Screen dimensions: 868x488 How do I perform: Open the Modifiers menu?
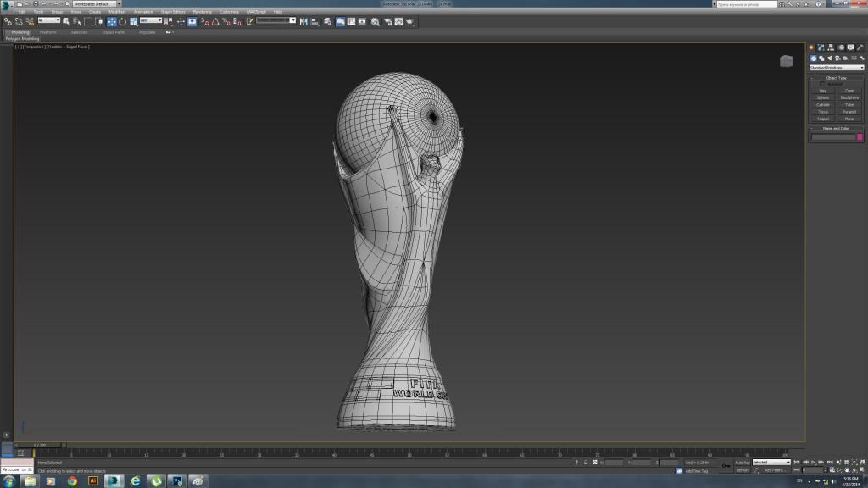[x=117, y=12]
